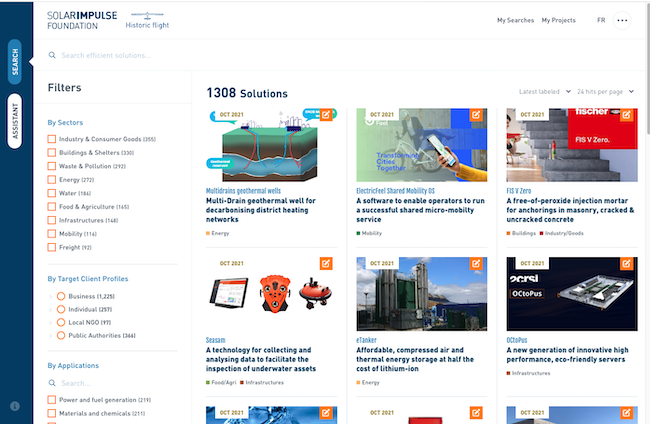Click the Food/Agri tag under Seasam card

coord(221,382)
